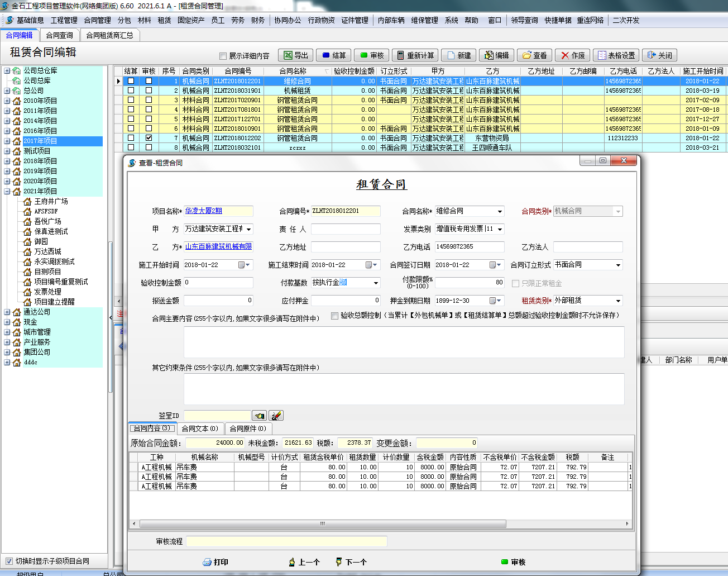Collapse the 2021年项目 tree node
Image resolution: width=728 pixels, height=576 pixels.
pyautogui.click(x=7, y=191)
